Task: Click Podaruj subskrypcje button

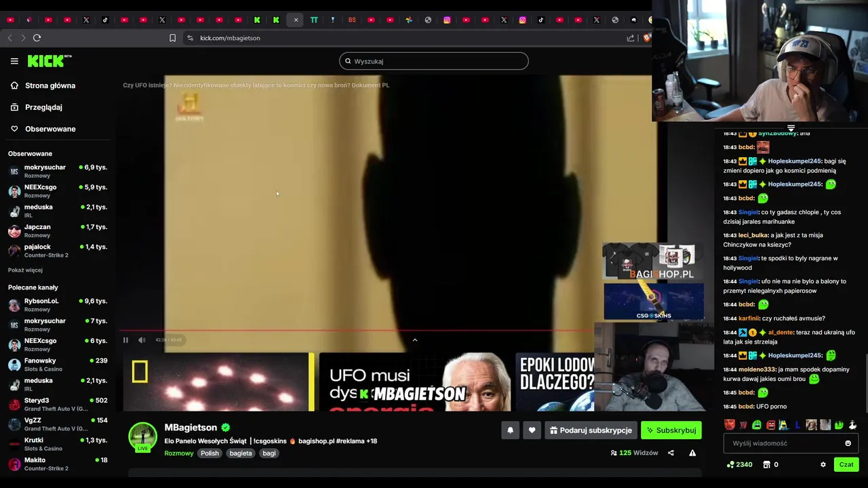Action: pos(591,430)
